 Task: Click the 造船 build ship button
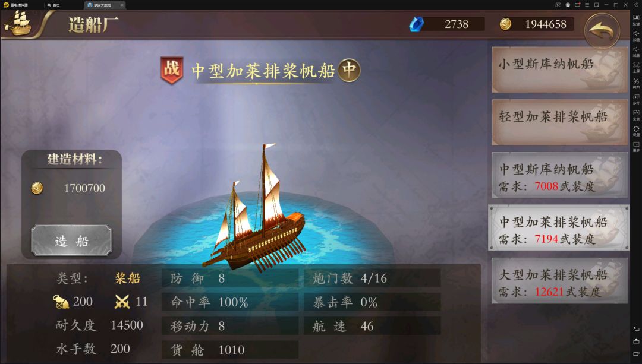tap(71, 241)
